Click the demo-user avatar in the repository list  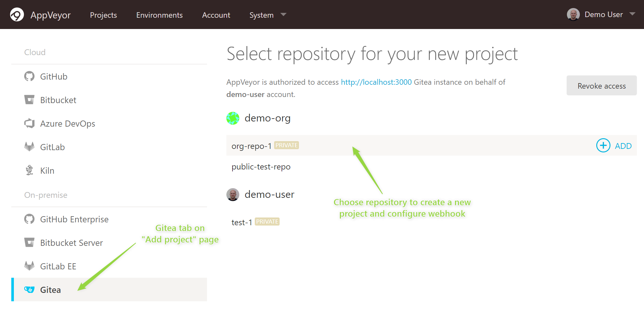click(233, 195)
